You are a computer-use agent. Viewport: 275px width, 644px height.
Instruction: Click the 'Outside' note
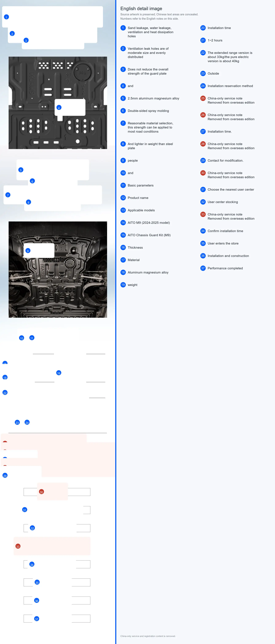pyautogui.click(x=213, y=74)
